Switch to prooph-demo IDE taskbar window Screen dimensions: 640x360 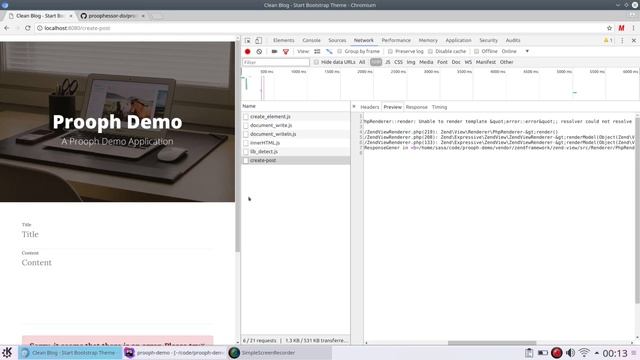[x=174, y=353]
